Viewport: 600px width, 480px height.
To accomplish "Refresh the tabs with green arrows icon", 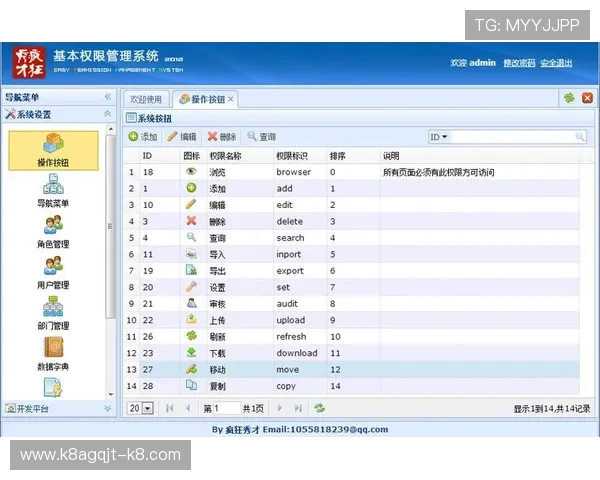I will [569, 98].
